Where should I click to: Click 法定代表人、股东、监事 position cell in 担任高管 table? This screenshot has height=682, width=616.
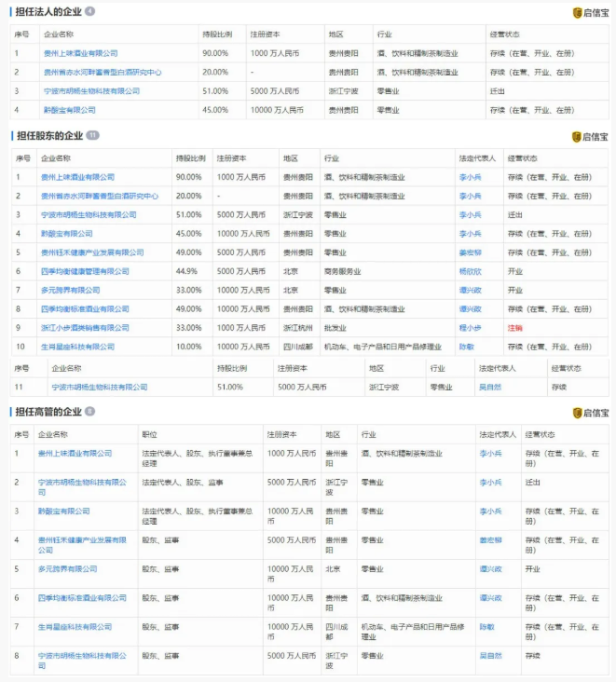click(x=183, y=483)
